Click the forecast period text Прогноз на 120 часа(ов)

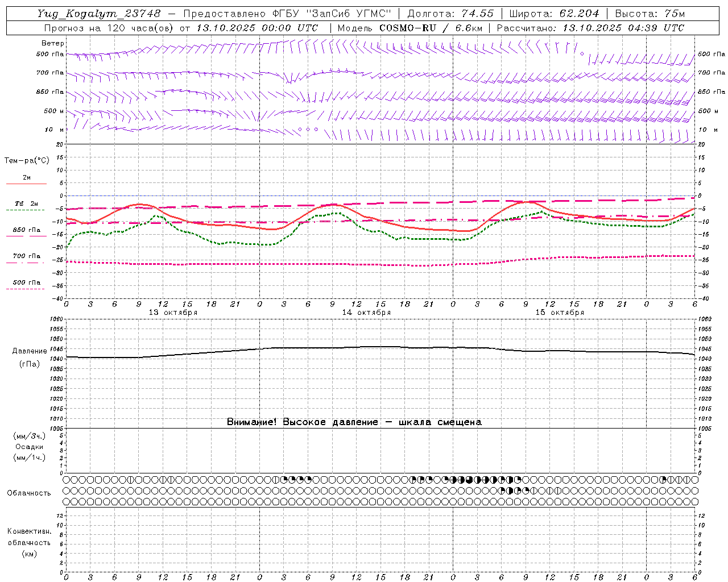click(x=109, y=28)
